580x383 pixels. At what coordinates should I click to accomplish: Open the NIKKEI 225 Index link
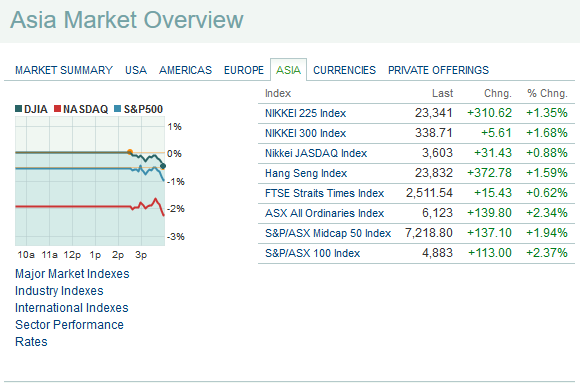306,113
